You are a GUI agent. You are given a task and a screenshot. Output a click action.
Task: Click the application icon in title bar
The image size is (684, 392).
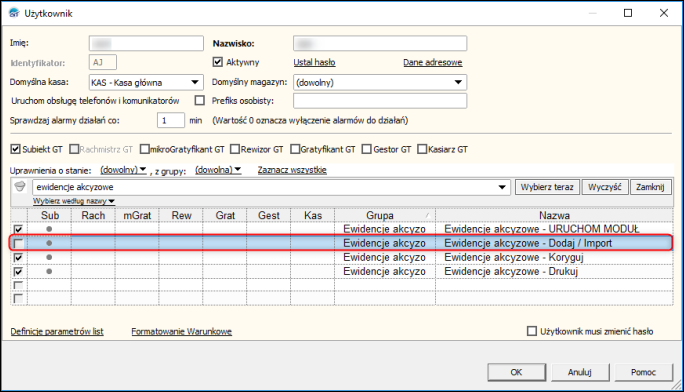point(14,13)
